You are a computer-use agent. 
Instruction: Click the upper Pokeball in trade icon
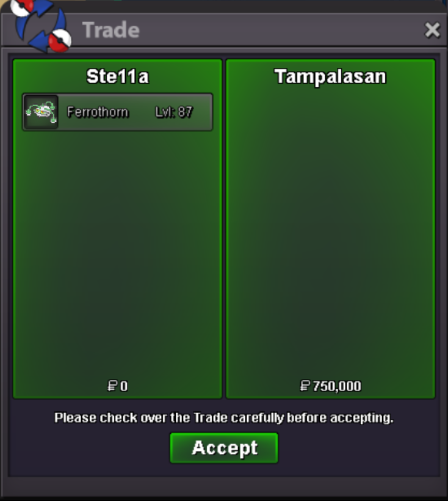21,6
